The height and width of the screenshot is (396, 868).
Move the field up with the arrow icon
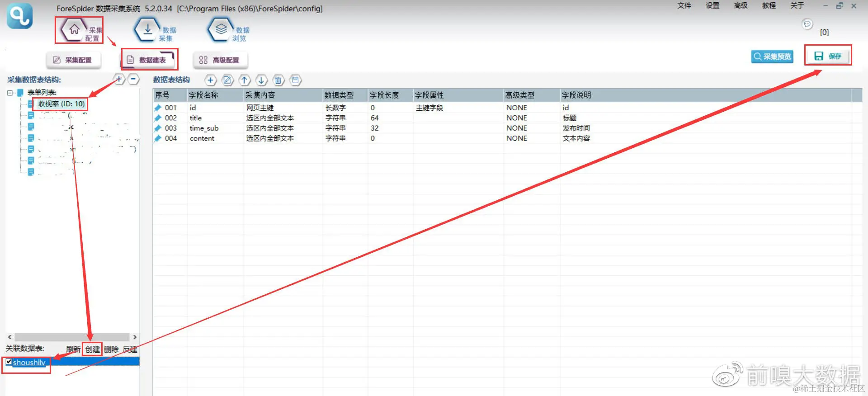(244, 80)
